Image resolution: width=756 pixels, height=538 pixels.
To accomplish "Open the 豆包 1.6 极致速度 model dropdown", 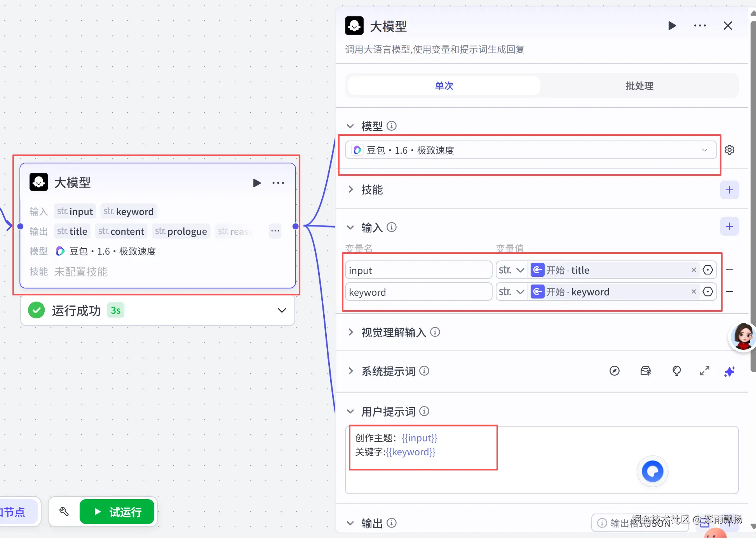I will (530, 150).
